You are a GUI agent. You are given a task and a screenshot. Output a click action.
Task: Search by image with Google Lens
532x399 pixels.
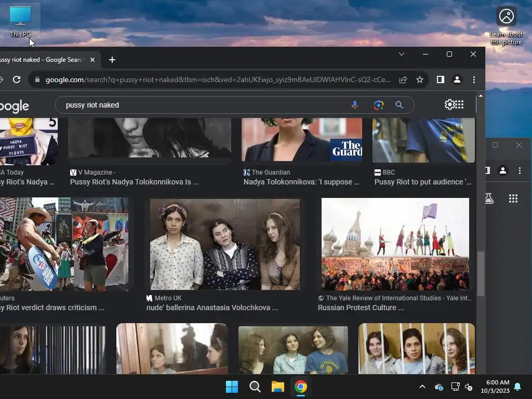[379, 105]
